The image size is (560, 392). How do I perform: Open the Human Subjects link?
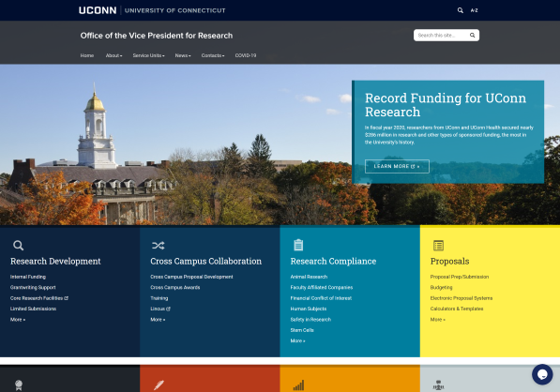309,309
